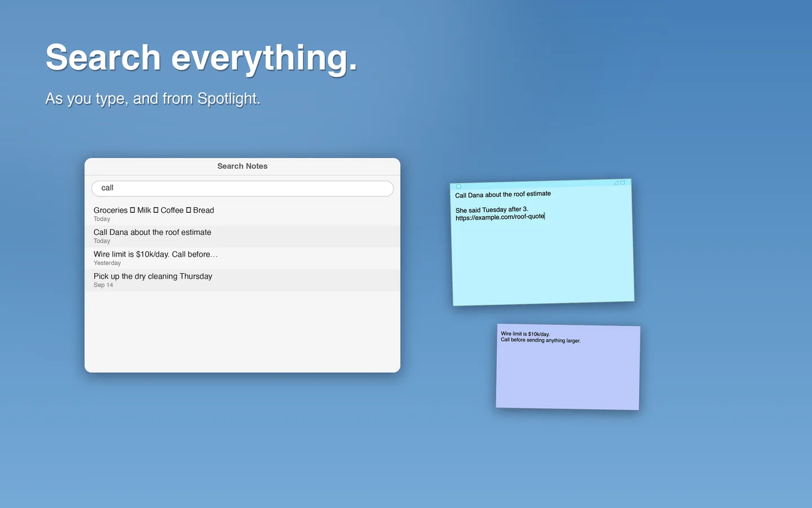Focus the Search Notes field containing "call"
The height and width of the screenshot is (508, 812).
click(242, 189)
